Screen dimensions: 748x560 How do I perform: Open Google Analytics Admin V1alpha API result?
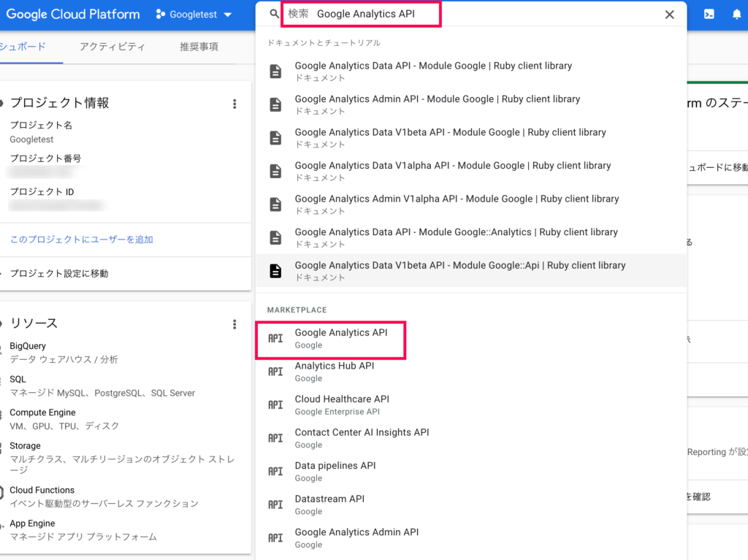click(471, 204)
